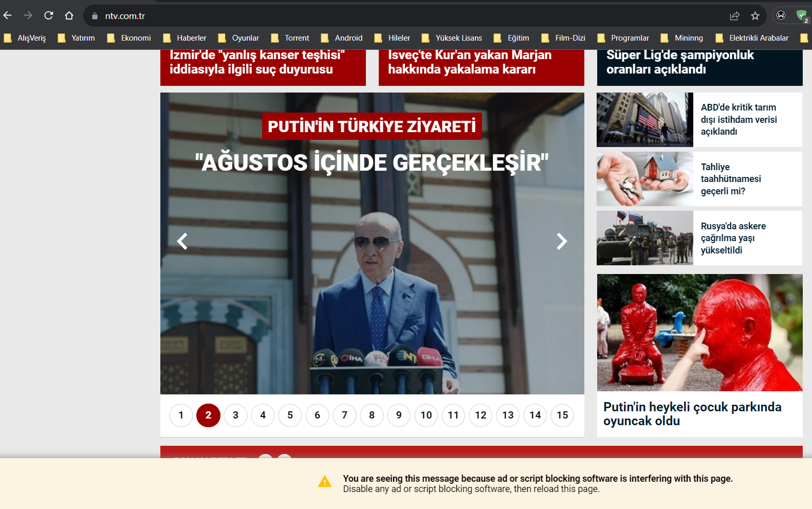Screen dimensions: 812x509
Task: Open Rusya'da askere çağrılma yaşı article
Action: point(733,238)
